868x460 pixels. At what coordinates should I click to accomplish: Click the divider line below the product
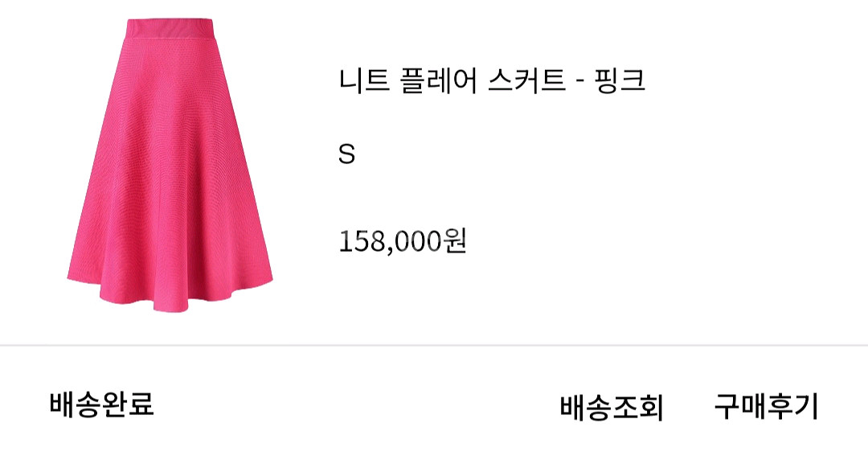pos(434,345)
